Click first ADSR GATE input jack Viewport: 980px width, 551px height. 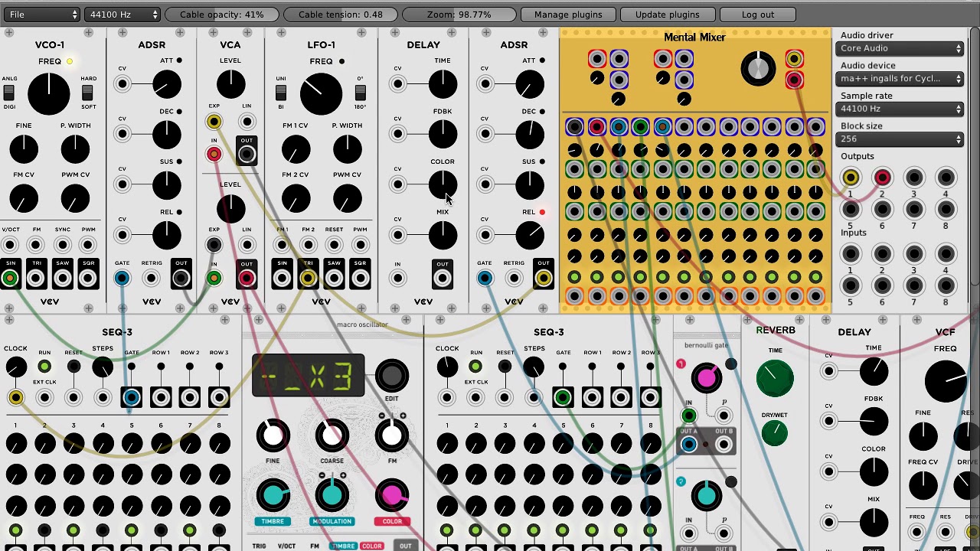(x=122, y=279)
